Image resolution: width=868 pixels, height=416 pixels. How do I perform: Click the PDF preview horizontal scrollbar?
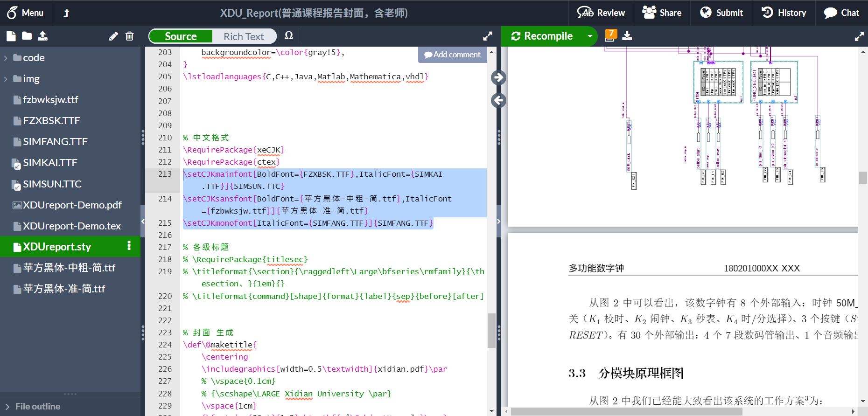coord(626,411)
